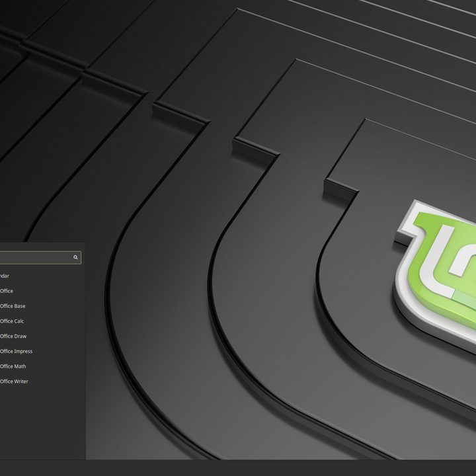476x476 pixels.
Task: Launch LibreOffice Writer
Action: coord(14,381)
